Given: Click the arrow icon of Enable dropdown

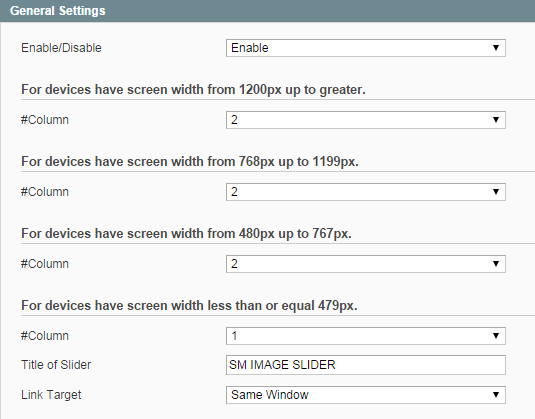Looking at the screenshot, I should pos(496,48).
